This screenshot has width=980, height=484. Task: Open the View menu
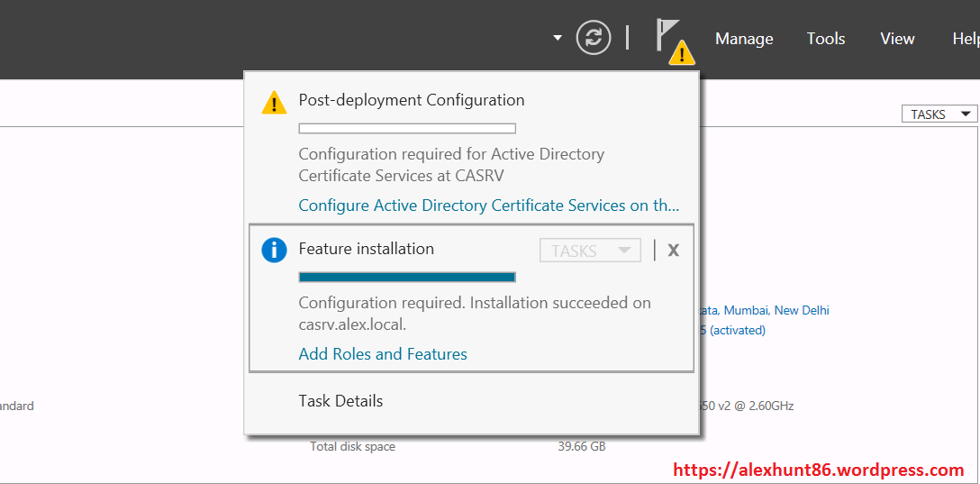click(x=897, y=39)
